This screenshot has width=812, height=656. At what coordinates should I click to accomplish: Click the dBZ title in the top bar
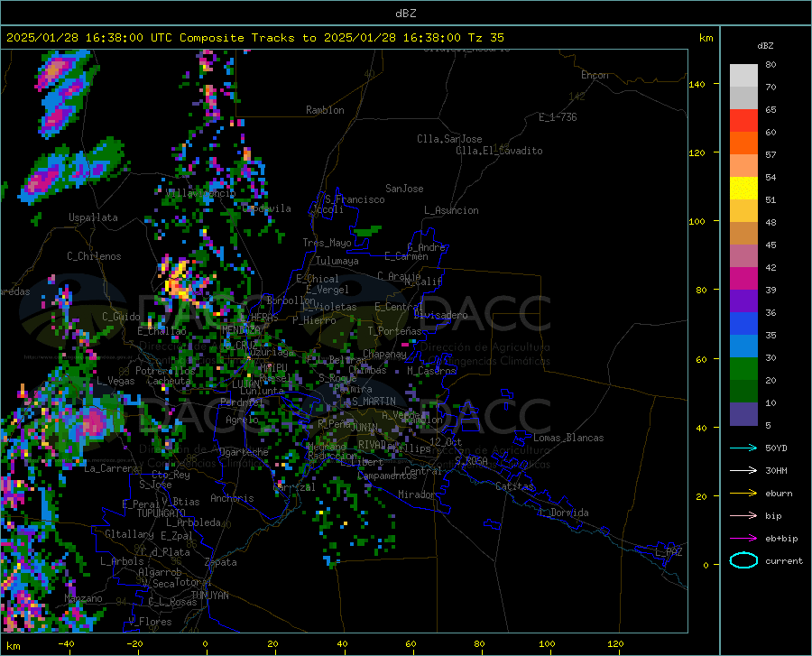405,14
